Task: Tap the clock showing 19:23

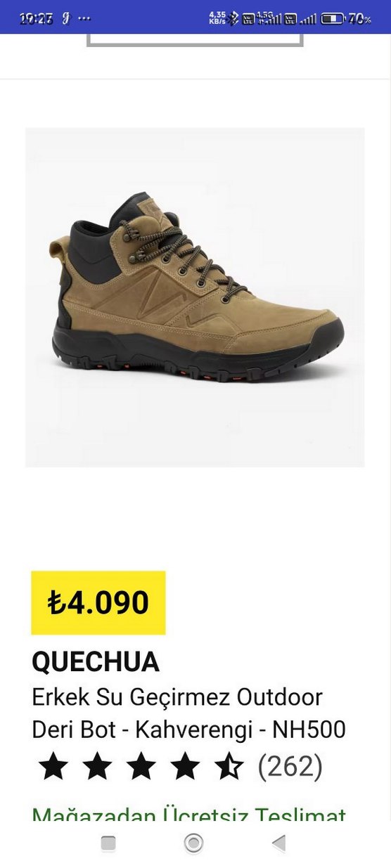Action: coord(37,19)
